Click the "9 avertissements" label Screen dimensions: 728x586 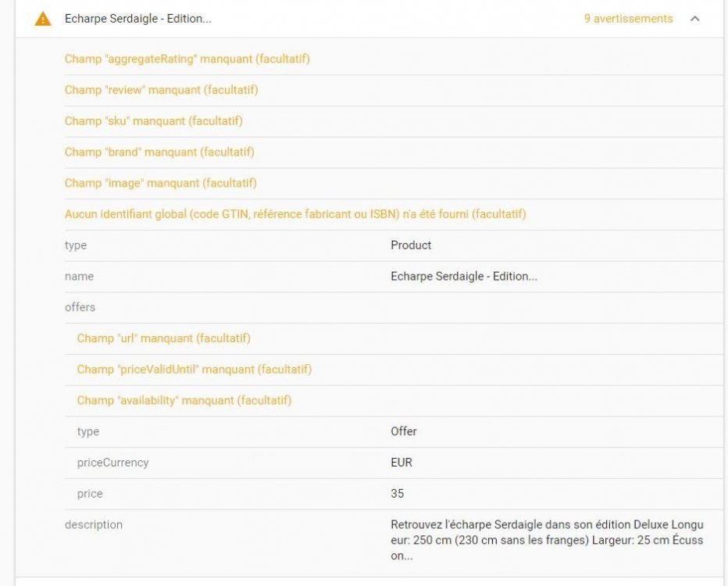pyautogui.click(x=628, y=19)
